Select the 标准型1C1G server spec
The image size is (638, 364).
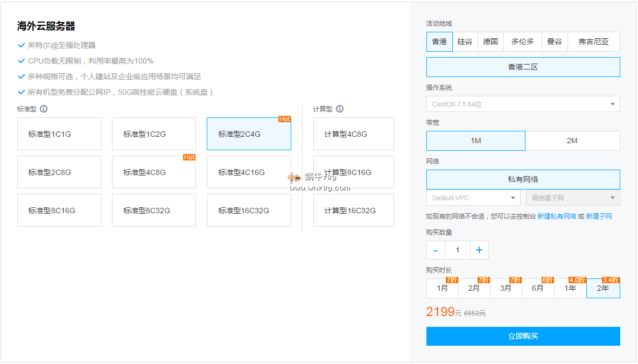[59, 134]
